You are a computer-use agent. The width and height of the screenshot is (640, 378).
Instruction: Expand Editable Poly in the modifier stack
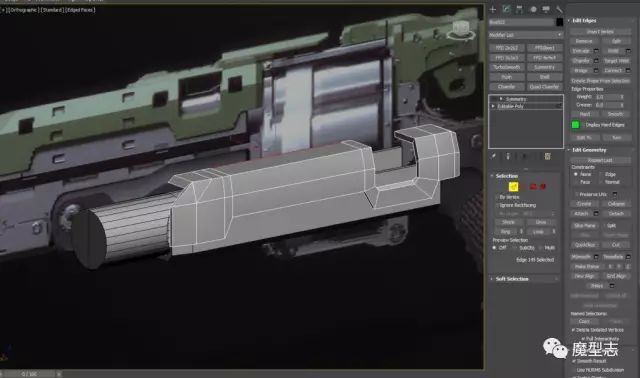click(493, 106)
